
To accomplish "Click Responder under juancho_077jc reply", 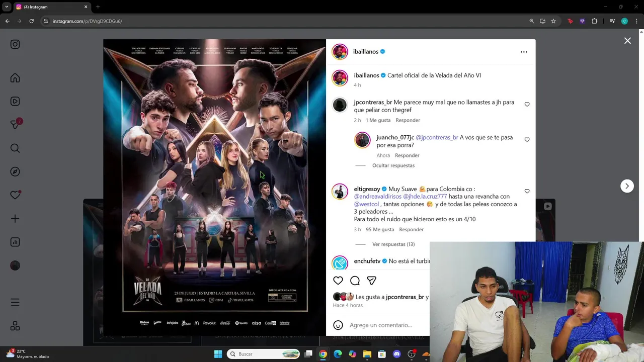I will pos(407,155).
